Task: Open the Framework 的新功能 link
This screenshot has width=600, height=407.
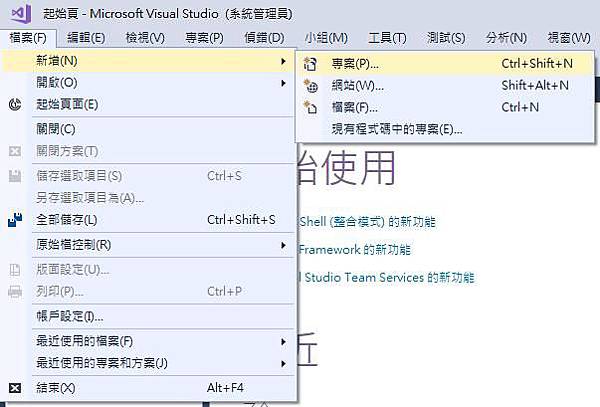Action: [x=355, y=250]
